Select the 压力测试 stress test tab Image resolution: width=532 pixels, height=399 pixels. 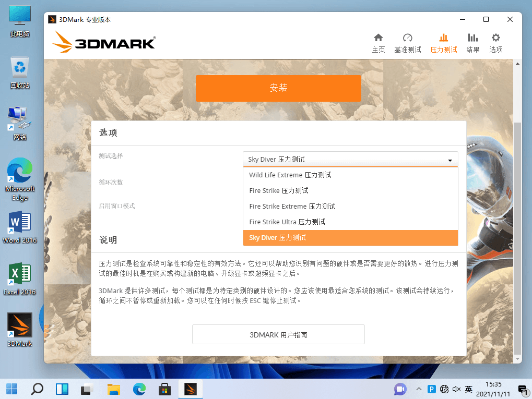coord(443,43)
